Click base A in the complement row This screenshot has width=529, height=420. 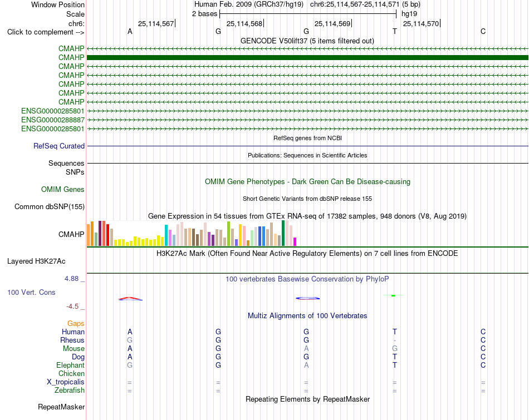coord(130,31)
